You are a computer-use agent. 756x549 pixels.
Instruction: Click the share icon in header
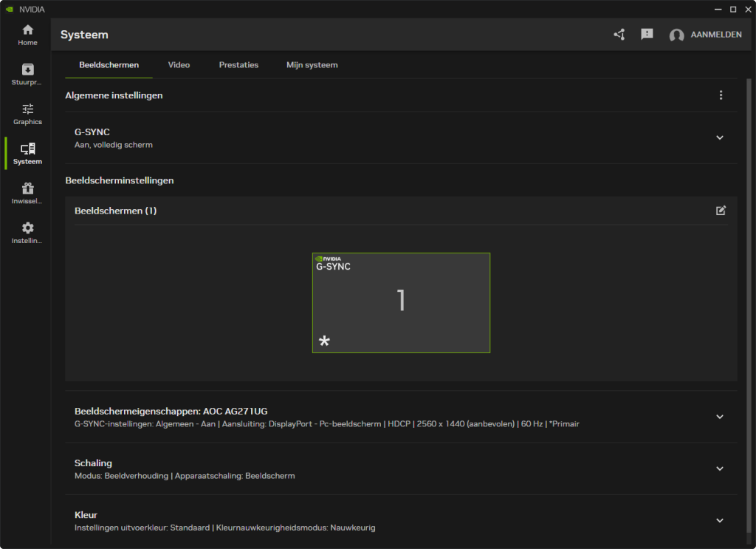[x=619, y=35]
